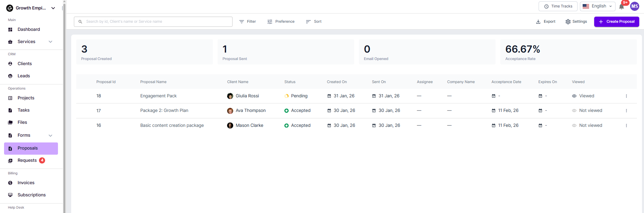Image resolution: width=644 pixels, height=213 pixels.
Task: Open the English language dropdown
Action: click(x=597, y=6)
